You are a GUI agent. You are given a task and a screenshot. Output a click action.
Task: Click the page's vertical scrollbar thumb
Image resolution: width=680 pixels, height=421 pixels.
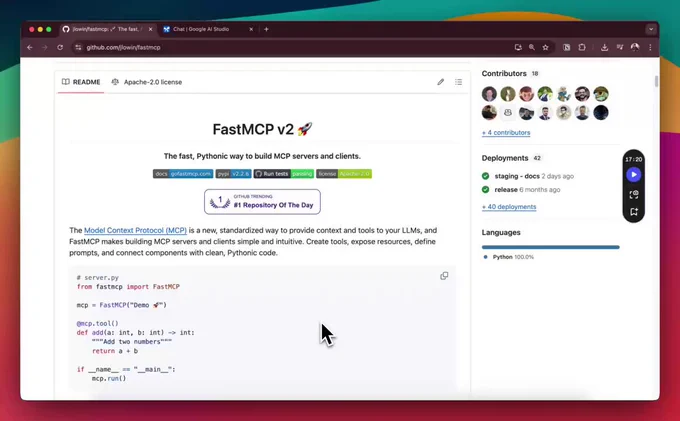coord(656,81)
